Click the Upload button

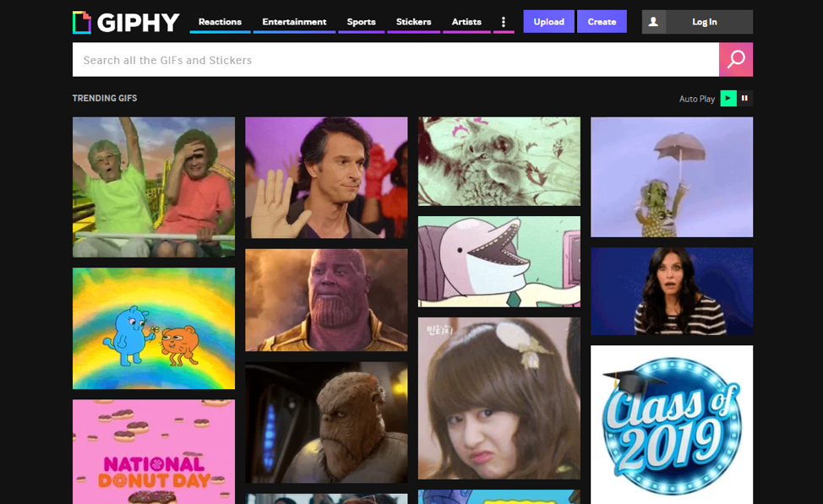pos(548,22)
